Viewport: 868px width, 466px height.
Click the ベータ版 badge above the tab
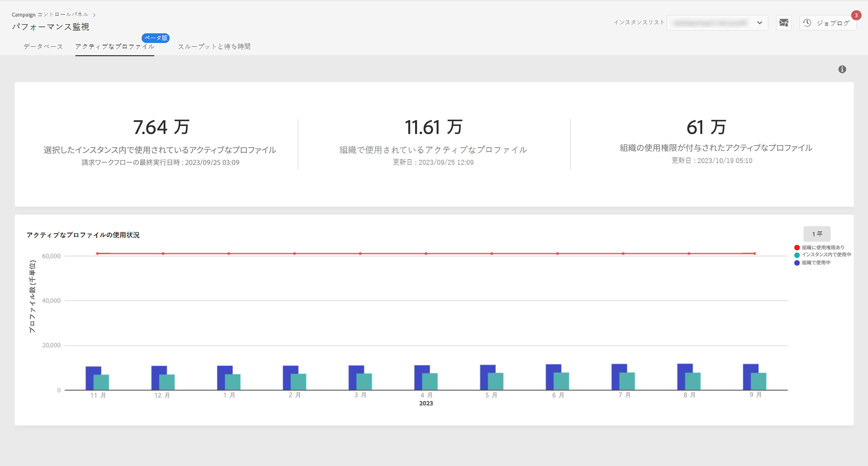156,38
